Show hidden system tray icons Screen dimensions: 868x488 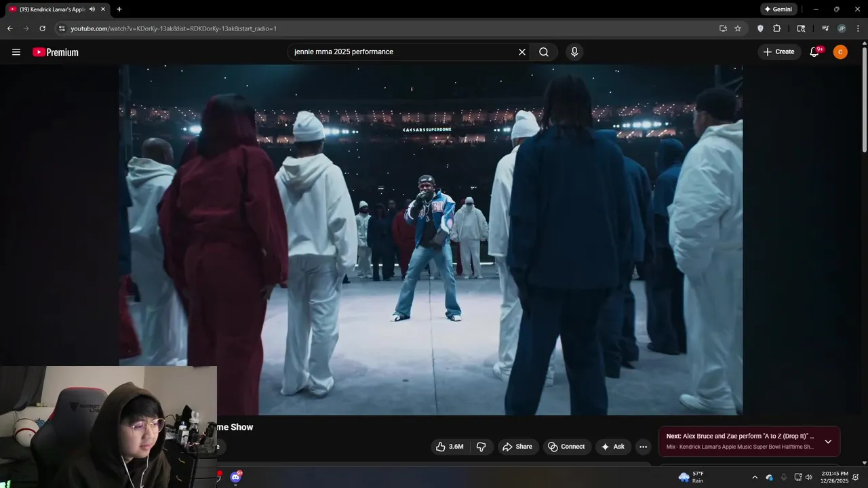(755, 477)
